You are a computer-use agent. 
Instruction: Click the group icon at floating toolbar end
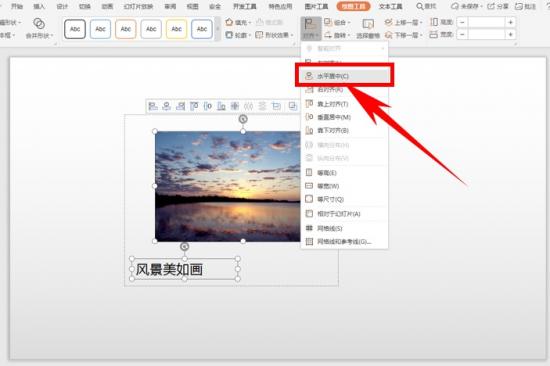(x=292, y=106)
